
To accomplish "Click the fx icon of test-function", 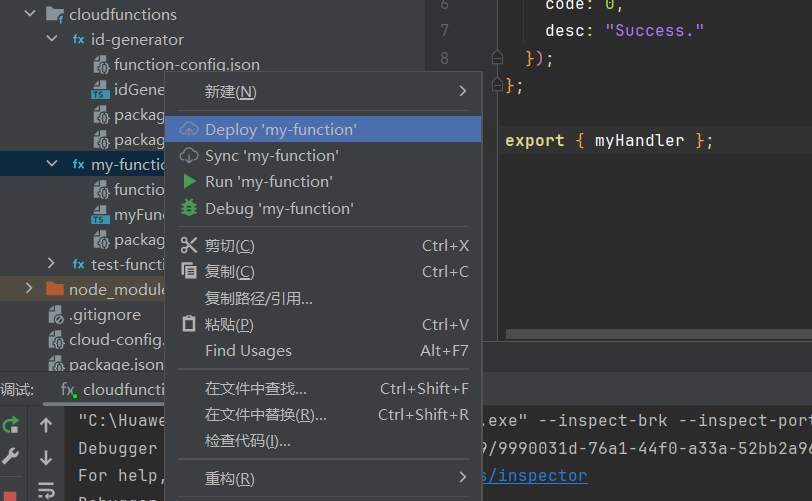I will [x=79, y=264].
